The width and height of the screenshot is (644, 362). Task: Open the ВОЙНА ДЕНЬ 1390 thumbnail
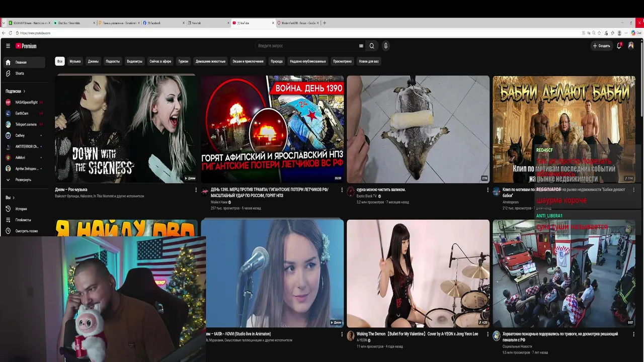point(272,129)
